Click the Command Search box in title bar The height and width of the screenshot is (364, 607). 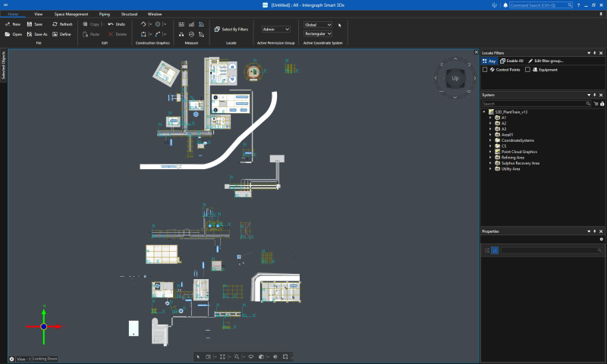pyautogui.click(x=541, y=5)
